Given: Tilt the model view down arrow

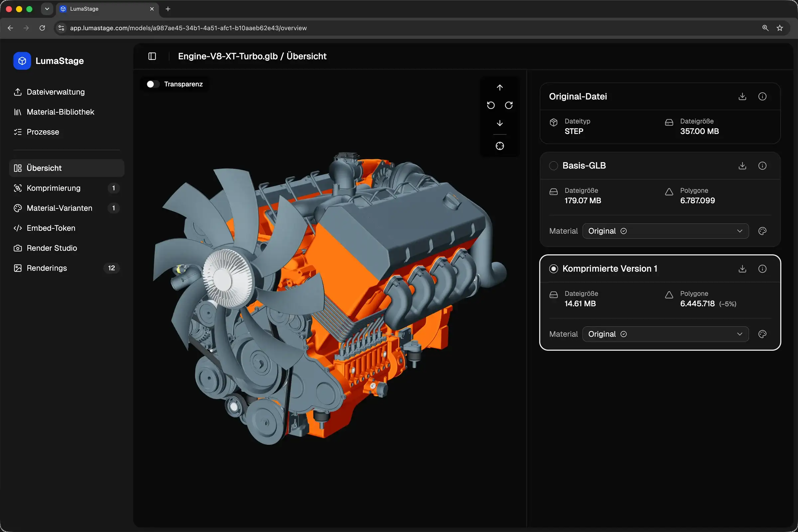Looking at the screenshot, I should pyautogui.click(x=500, y=123).
